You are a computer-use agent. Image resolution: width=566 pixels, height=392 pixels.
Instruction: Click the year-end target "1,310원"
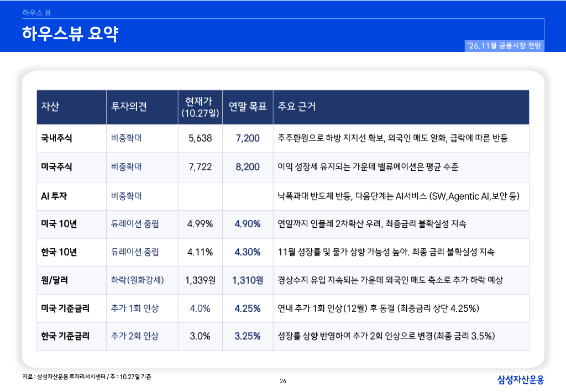248,280
